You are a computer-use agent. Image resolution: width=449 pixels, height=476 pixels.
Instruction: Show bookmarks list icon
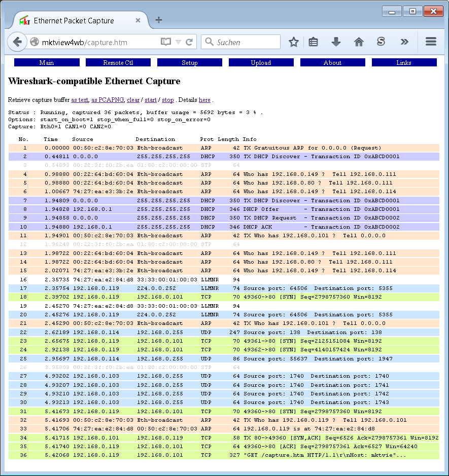click(313, 42)
